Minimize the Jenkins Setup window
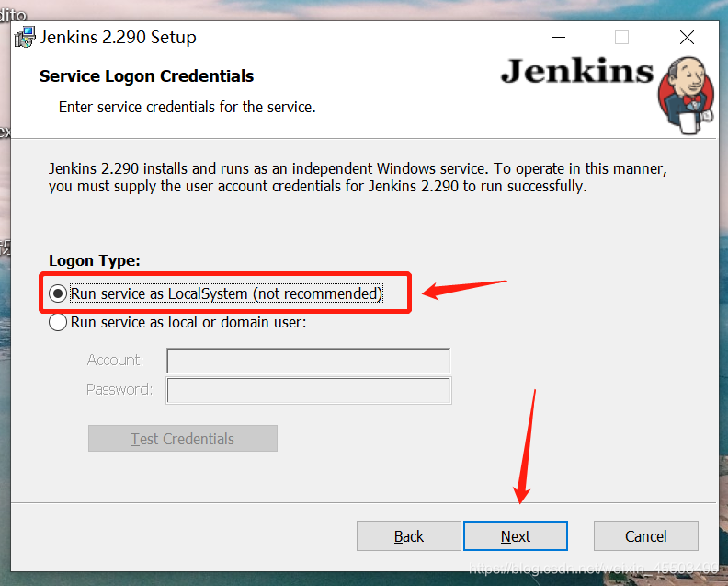 pyautogui.click(x=558, y=37)
